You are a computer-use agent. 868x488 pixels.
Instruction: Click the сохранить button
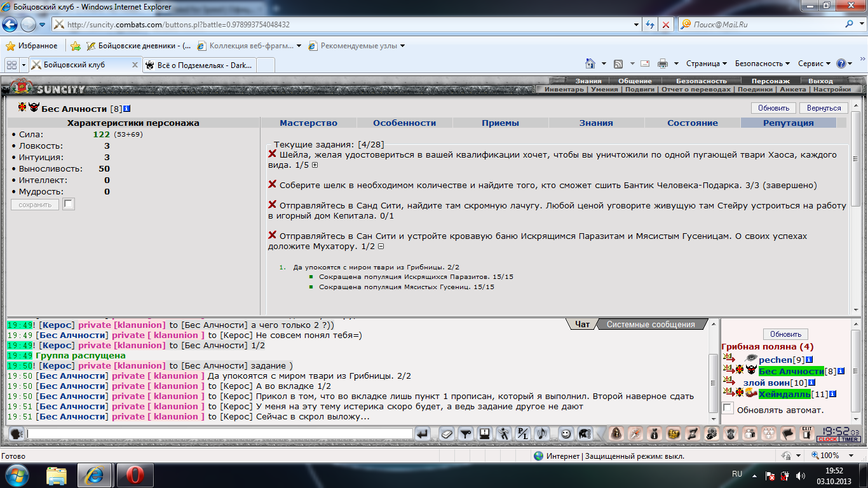tap(35, 205)
